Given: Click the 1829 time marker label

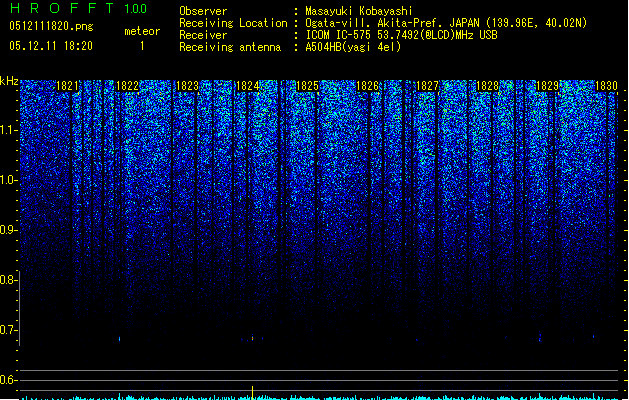Looking at the screenshot, I should [547, 86].
